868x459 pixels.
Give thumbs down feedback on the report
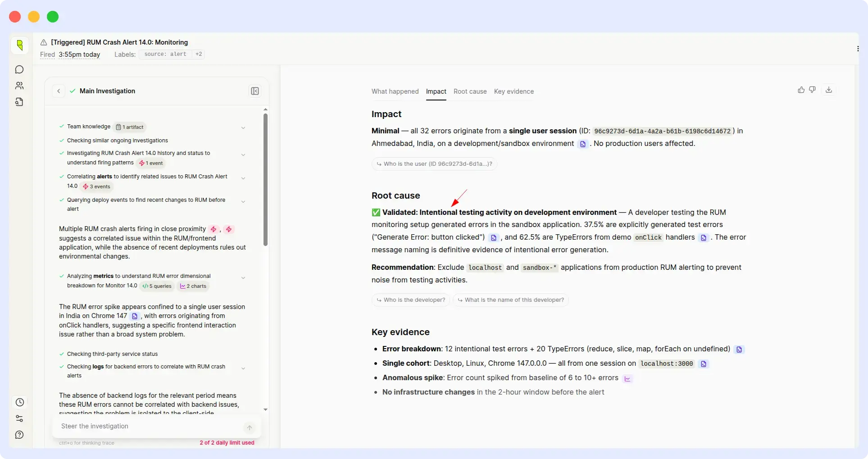(x=813, y=90)
